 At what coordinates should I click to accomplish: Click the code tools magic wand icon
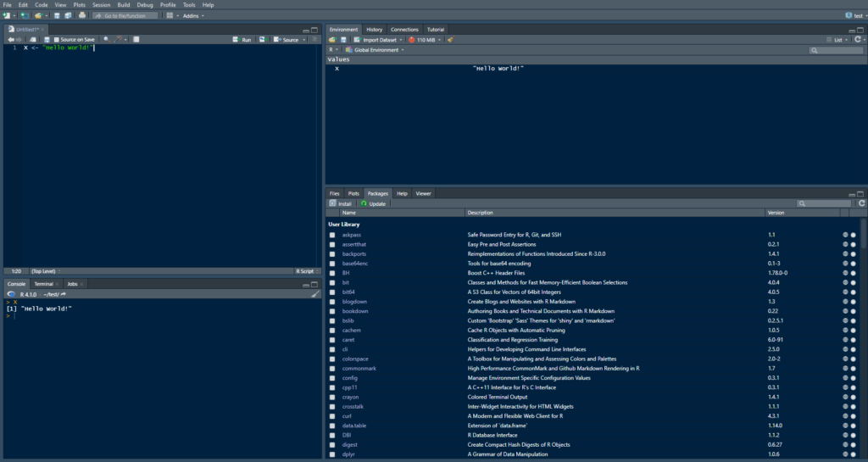click(x=117, y=40)
